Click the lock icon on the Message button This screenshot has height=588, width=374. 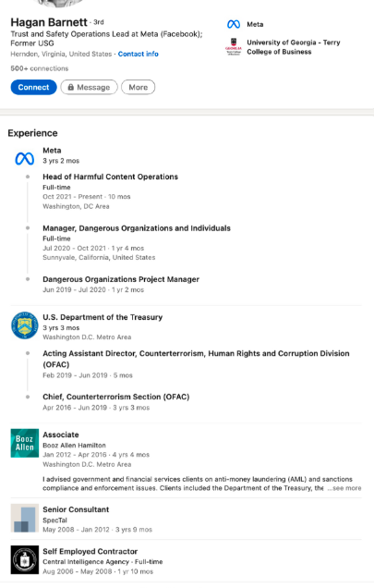[70, 87]
